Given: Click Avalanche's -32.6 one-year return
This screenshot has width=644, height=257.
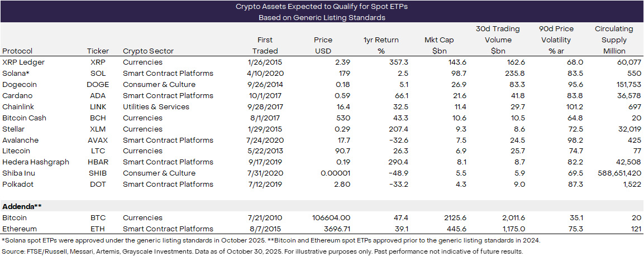Looking at the screenshot, I should point(381,140).
